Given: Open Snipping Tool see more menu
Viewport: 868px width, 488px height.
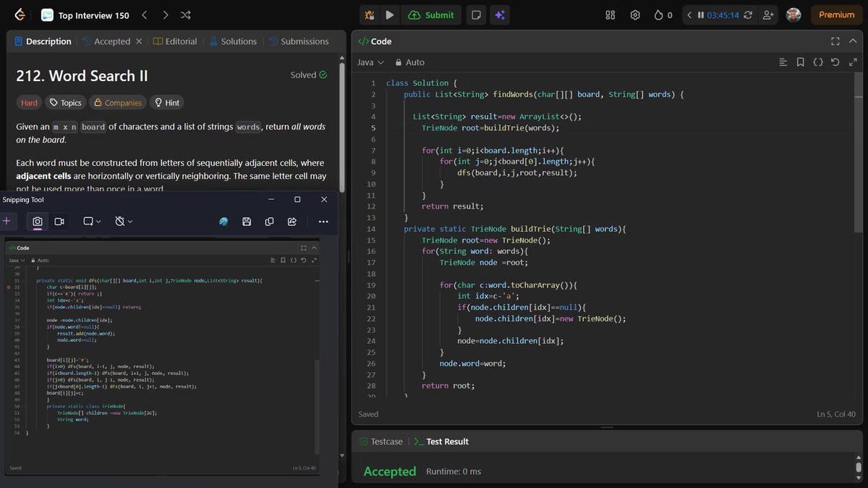Looking at the screenshot, I should (x=323, y=221).
